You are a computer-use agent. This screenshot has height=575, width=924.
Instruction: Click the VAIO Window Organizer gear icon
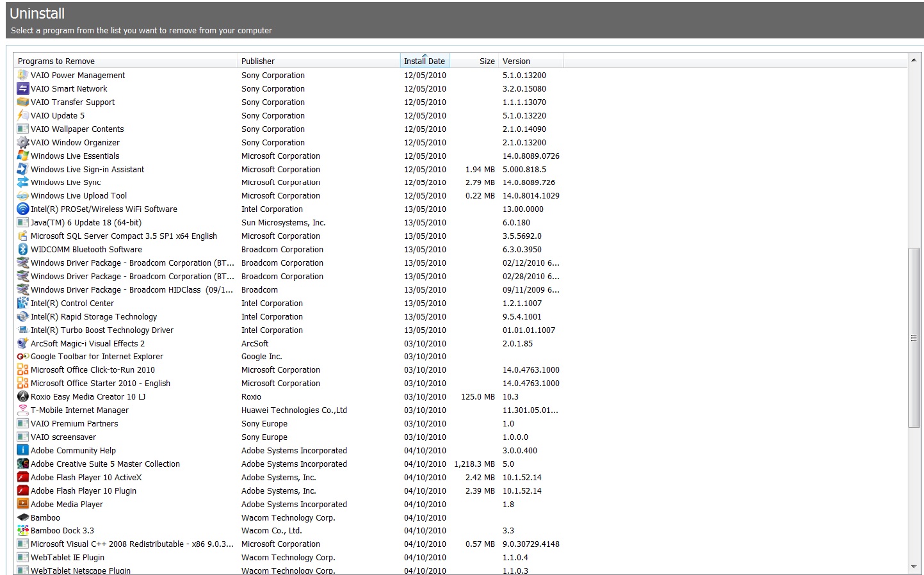pyautogui.click(x=22, y=142)
